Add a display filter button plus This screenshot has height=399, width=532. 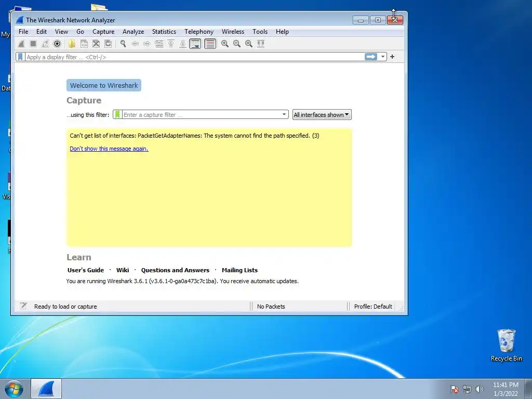(392, 57)
